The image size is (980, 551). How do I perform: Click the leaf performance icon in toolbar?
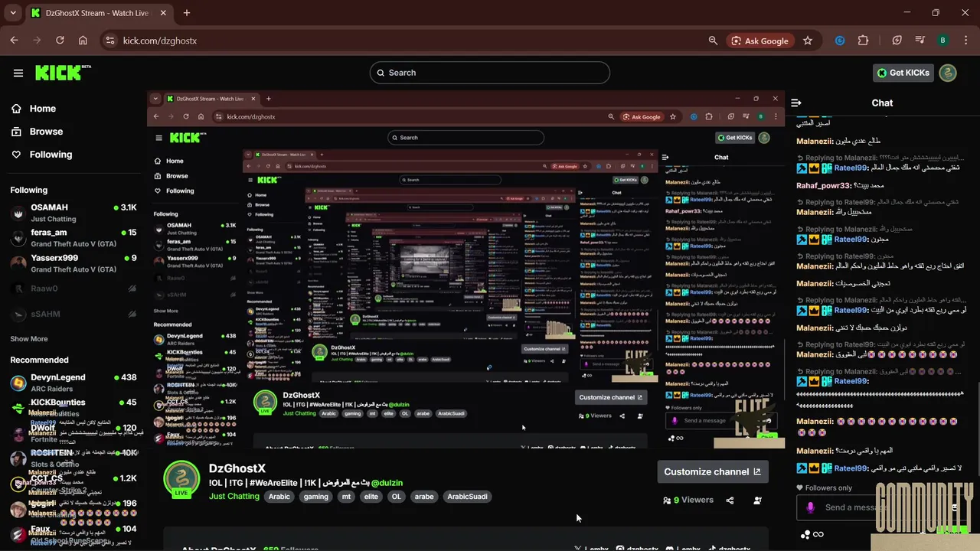pyautogui.click(x=897, y=41)
